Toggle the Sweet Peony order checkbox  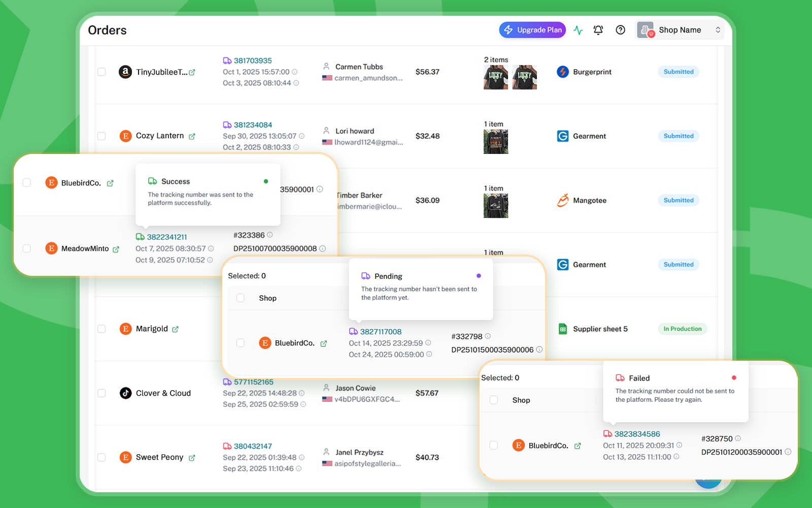101,457
